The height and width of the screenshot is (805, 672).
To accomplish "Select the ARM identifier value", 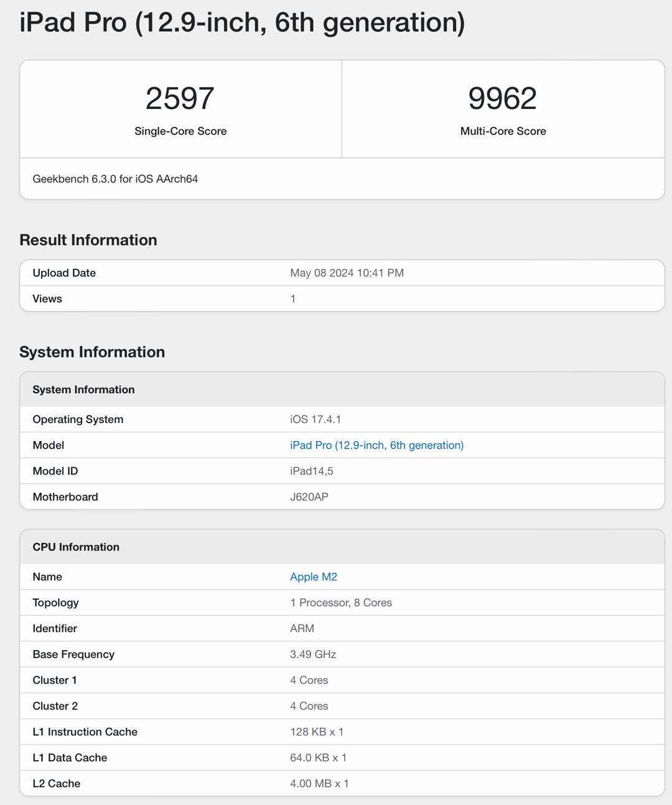I will pyautogui.click(x=302, y=628).
